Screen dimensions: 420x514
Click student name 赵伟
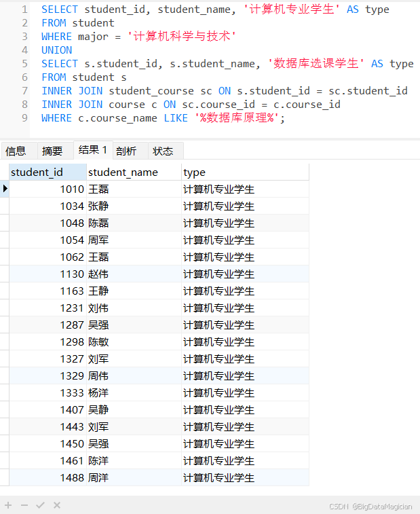[x=134, y=274]
